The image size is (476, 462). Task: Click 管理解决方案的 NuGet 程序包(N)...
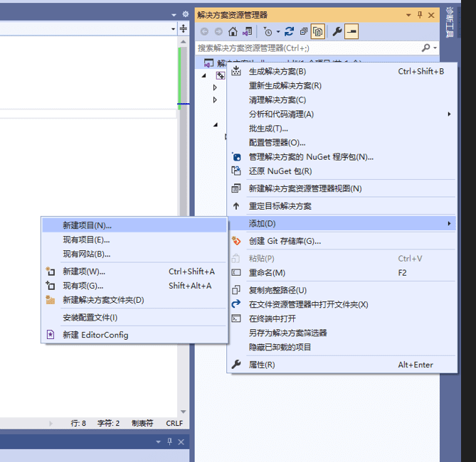(311, 156)
